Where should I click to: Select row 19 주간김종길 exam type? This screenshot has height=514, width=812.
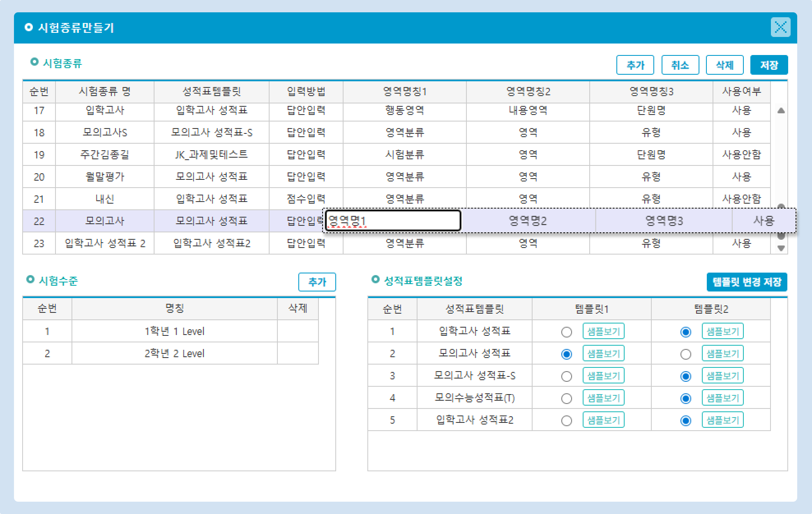(105, 155)
